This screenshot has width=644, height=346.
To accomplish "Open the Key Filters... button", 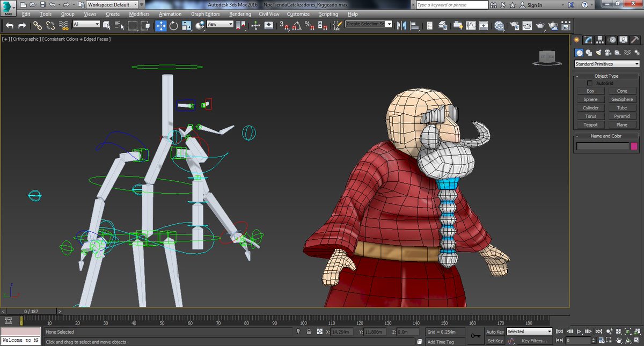I will pyautogui.click(x=535, y=341).
